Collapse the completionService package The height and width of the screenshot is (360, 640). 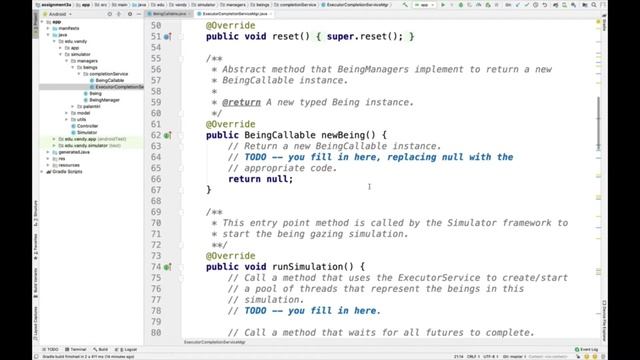coord(79,74)
